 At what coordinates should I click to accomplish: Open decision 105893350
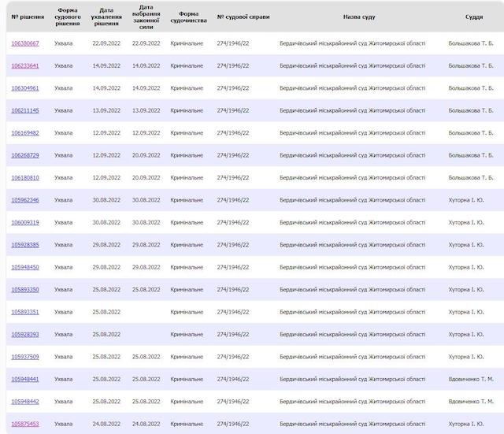click(x=24, y=290)
